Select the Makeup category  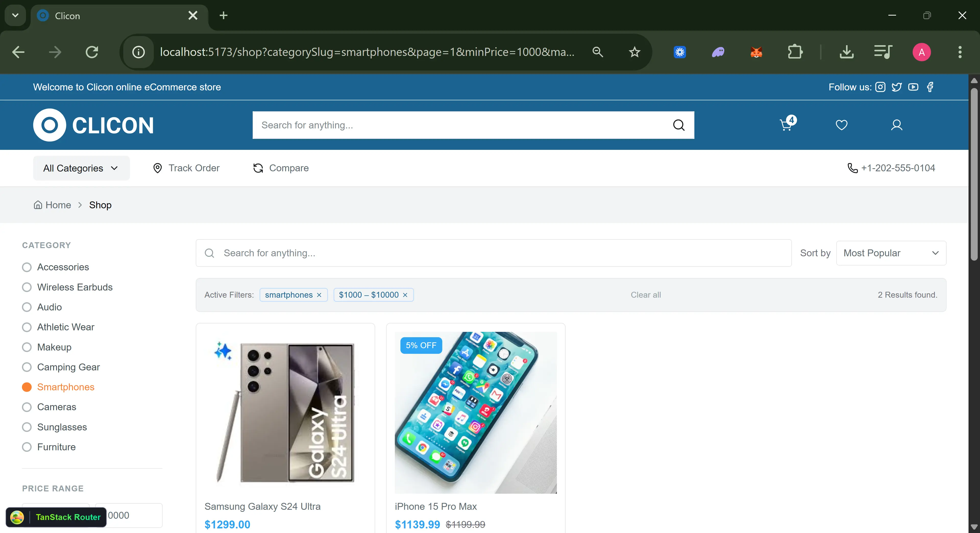click(47, 347)
